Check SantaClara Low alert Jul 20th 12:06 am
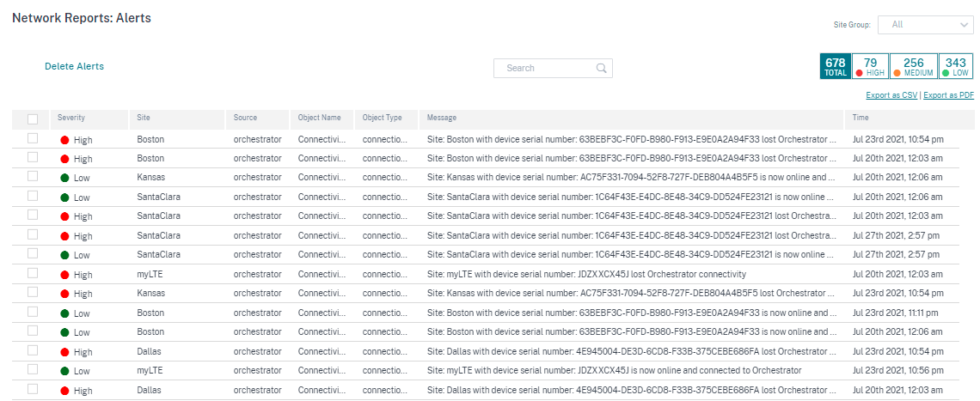 (x=33, y=196)
